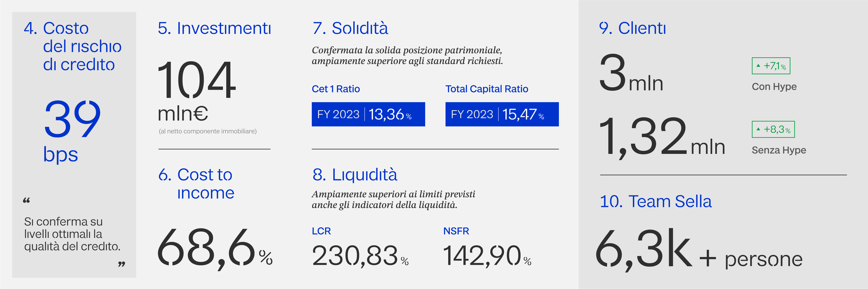868x289 pixels.
Task: Click the 'Senza Hype' label
Action: click(779, 150)
